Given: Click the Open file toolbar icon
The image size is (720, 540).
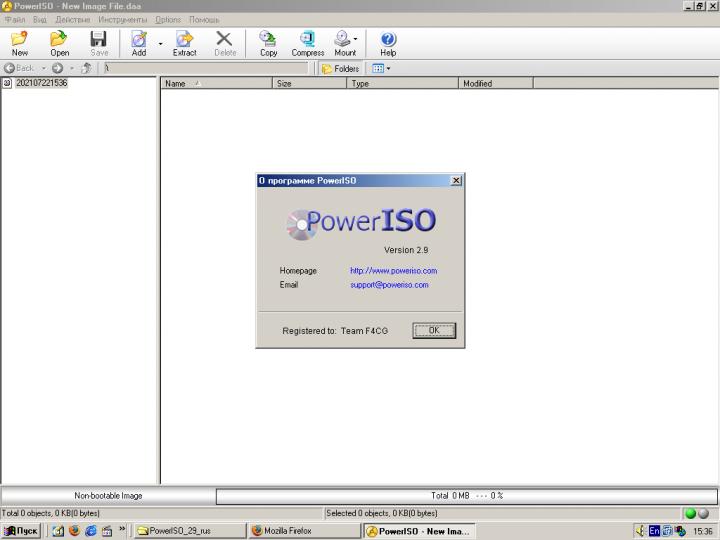Looking at the screenshot, I should (59, 43).
